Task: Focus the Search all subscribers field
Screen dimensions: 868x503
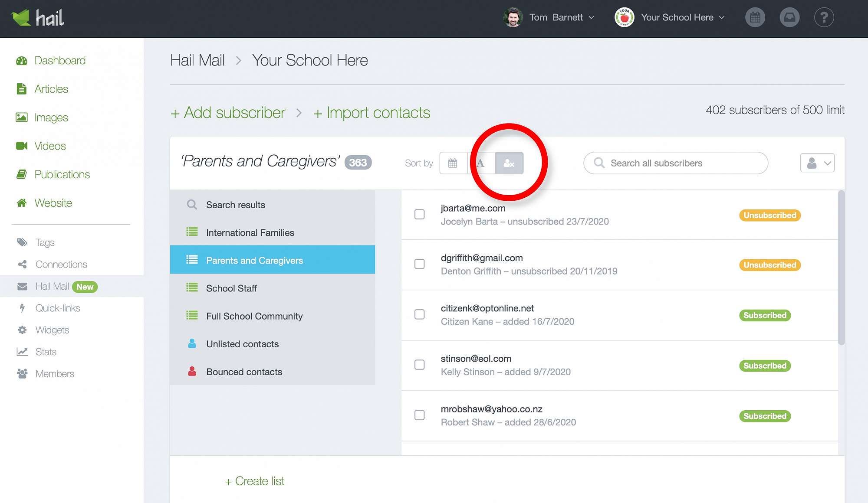Action: pyautogui.click(x=681, y=163)
